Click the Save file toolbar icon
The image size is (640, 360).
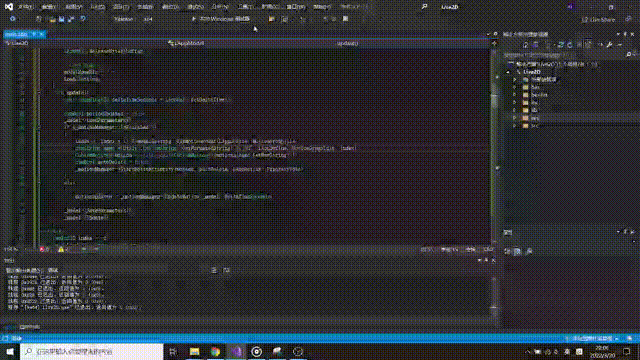click(x=61, y=19)
